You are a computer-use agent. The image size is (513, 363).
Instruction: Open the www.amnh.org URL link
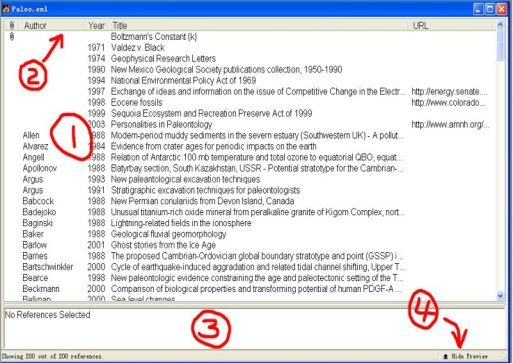tap(450, 124)
